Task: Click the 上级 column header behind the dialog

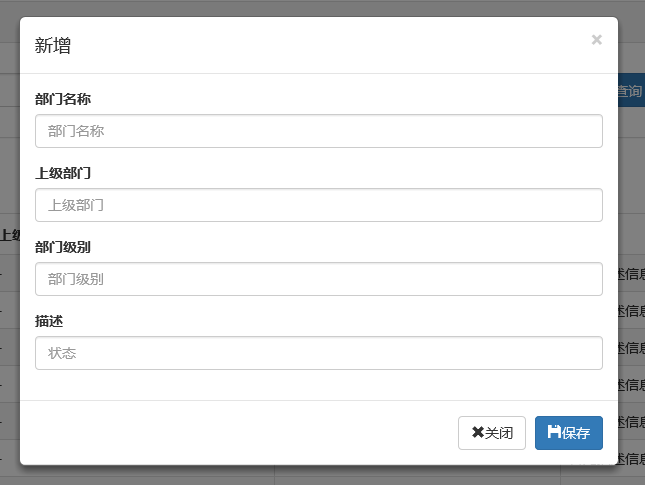Action: point(9,235)
